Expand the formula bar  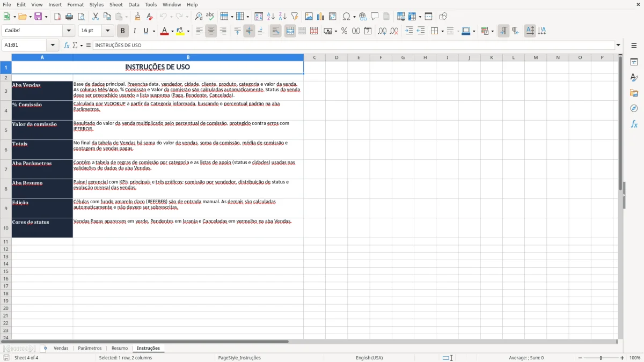pyautogui.click(x=618, y=46)
